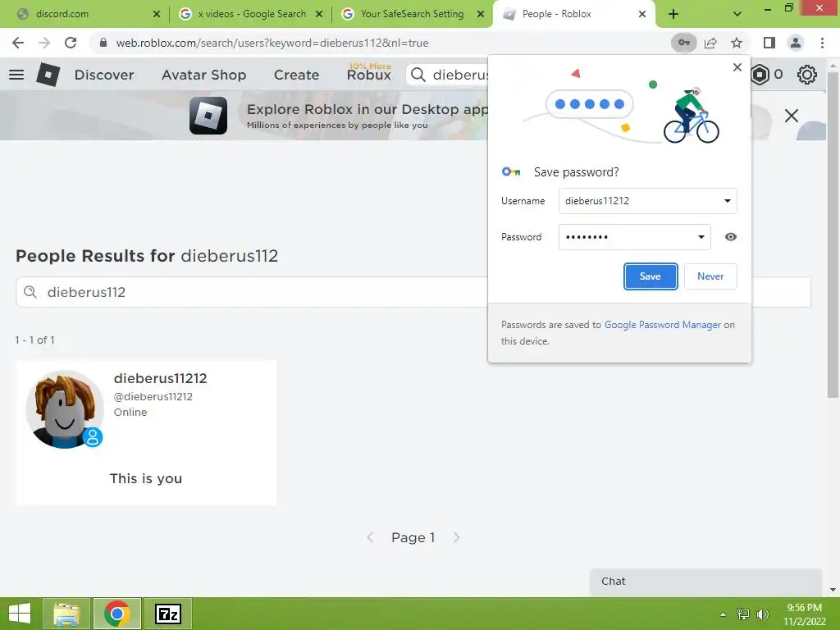
Task: Open the Roblox hamburger navigation menu
Action: (16, 75)
